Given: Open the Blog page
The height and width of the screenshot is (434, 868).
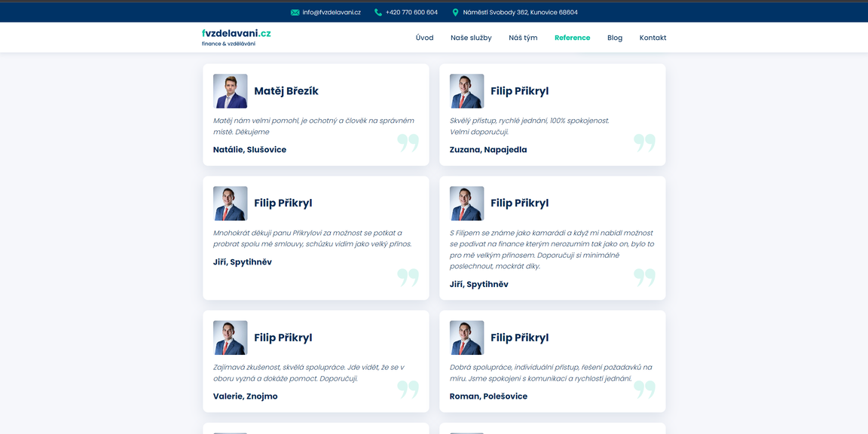Looking at the screenshot, I should pyautogui.click(x=615, y=38).
